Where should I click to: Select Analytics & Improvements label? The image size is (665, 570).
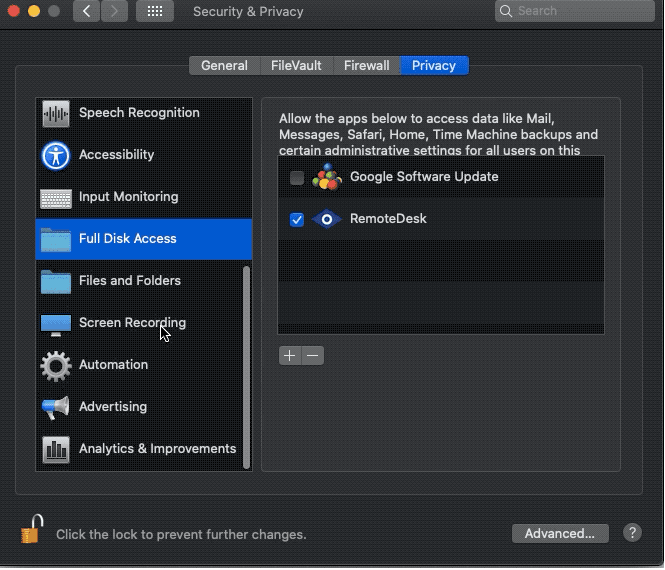tap(157, 449)
